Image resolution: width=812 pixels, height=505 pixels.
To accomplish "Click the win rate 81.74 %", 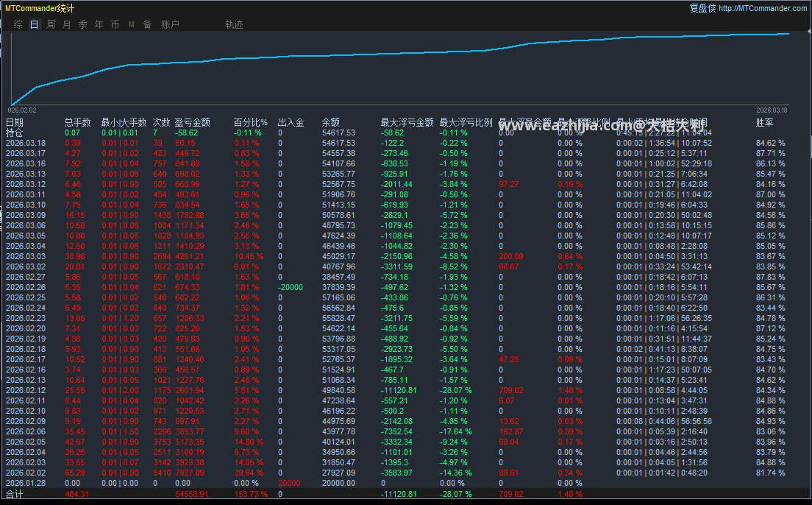I will point(771,473).
